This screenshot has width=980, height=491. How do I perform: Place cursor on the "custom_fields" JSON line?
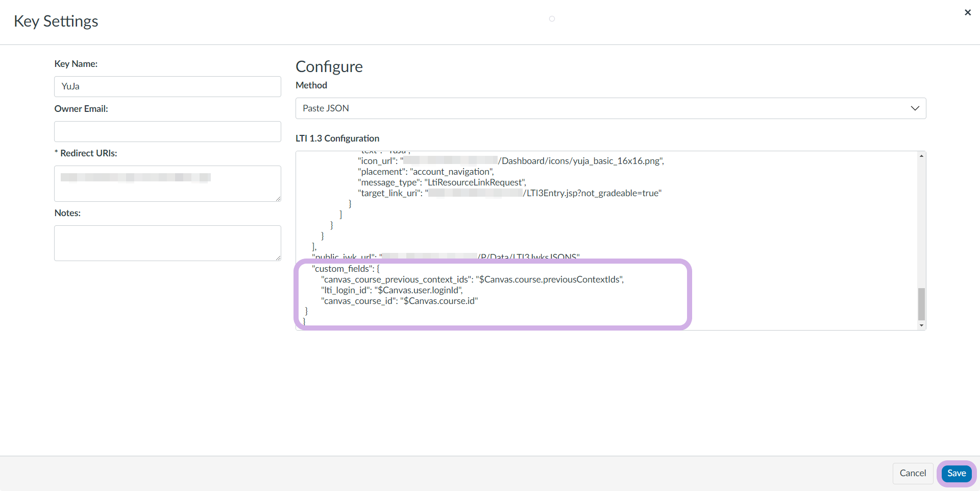click(346, 269)
